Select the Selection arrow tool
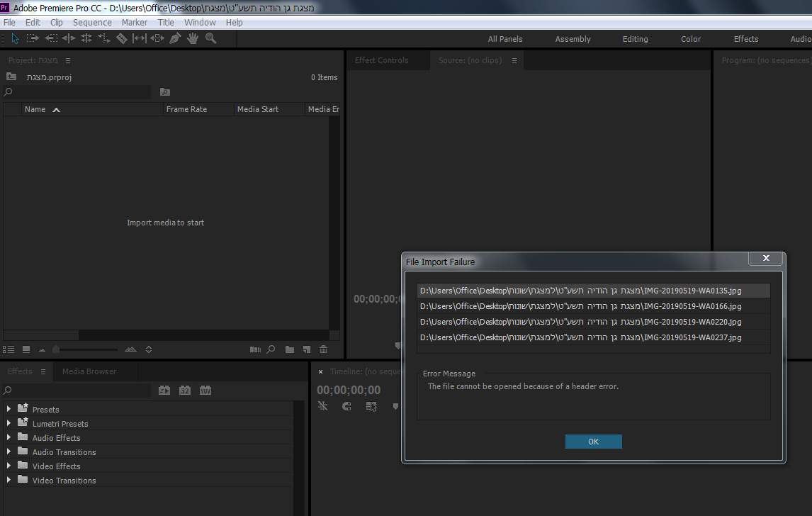 coord(15,38)
